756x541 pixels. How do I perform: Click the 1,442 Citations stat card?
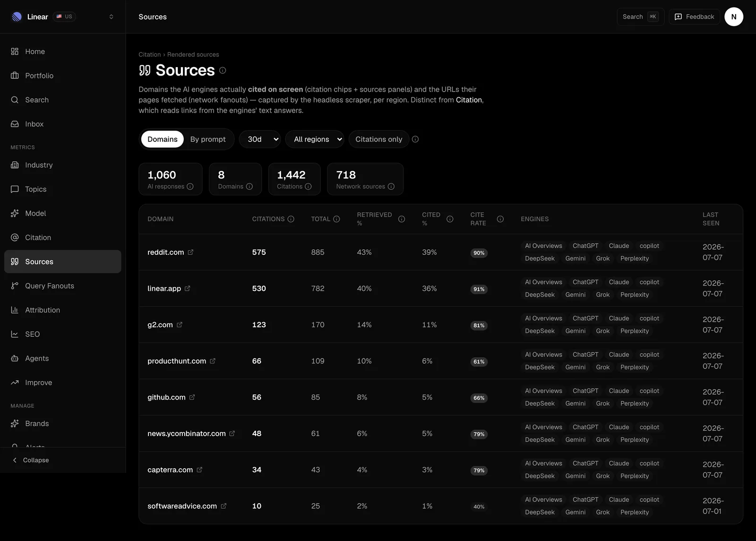294,179
